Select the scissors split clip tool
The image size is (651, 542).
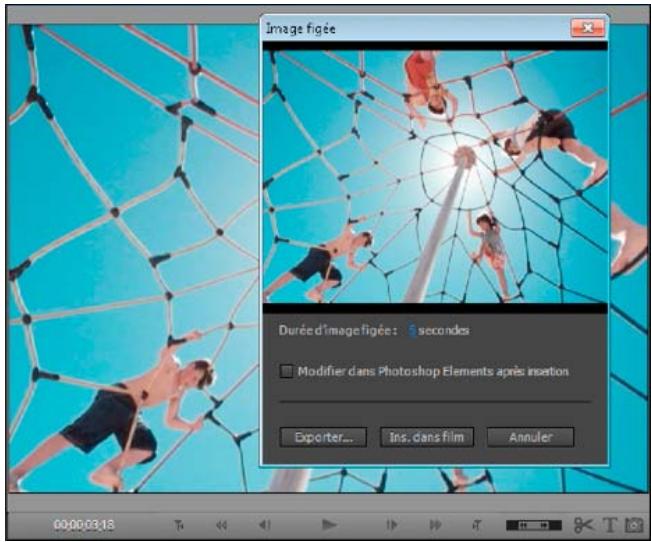click(583, 525)
